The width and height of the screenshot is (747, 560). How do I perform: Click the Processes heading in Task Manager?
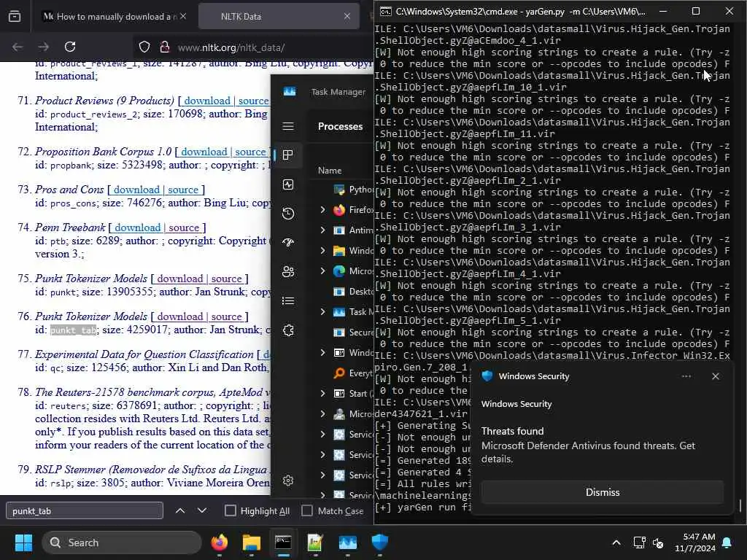(x=340, y=126)
